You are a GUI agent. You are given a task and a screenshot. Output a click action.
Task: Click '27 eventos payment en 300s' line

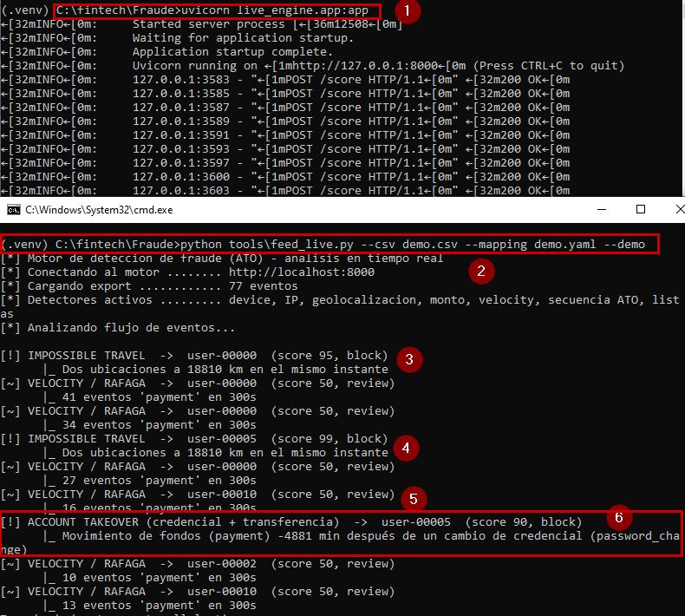[150, 480]
